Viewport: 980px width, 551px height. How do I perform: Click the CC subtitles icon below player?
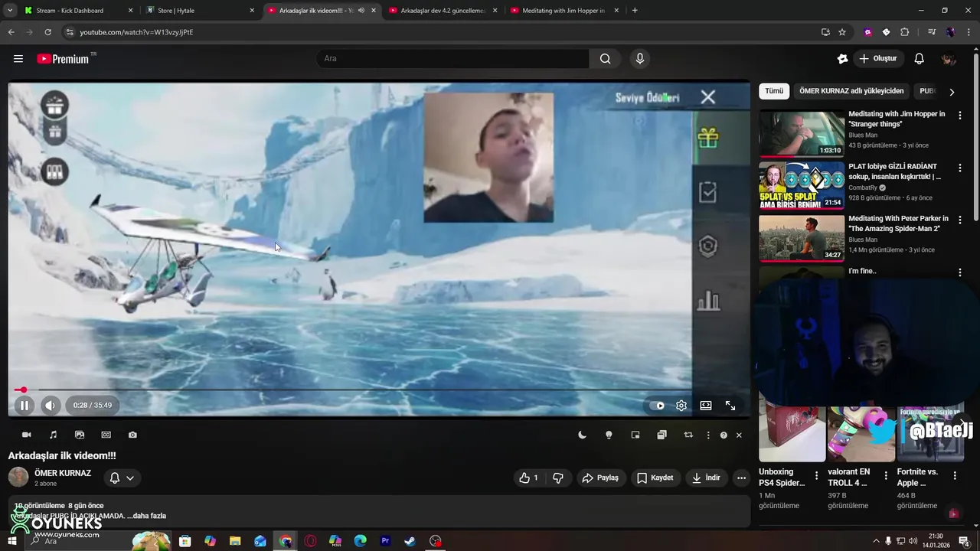point(106,435)
